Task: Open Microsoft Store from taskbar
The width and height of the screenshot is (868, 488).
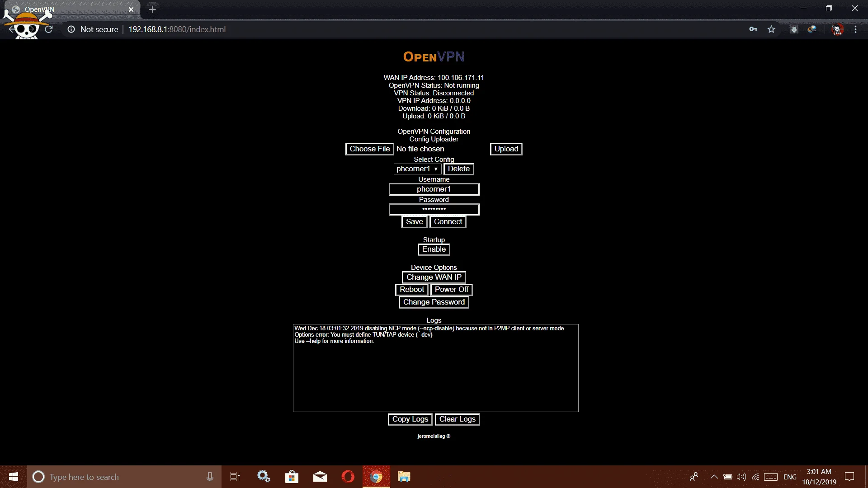Action: point(292,477)
